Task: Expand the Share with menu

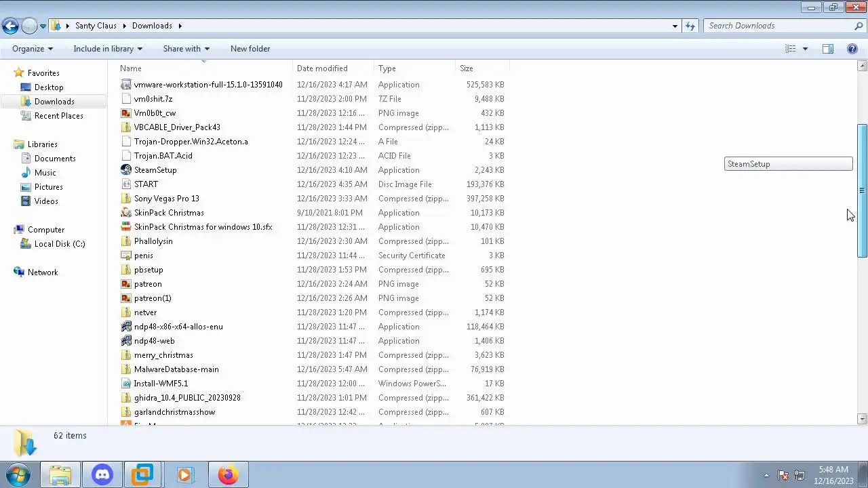Action: [186, 49]
